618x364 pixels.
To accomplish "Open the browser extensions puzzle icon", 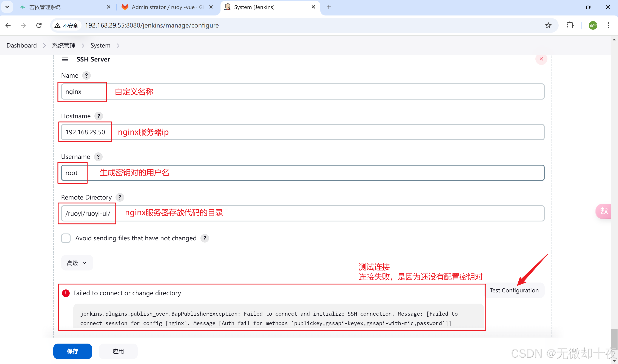I will (570, 25).
